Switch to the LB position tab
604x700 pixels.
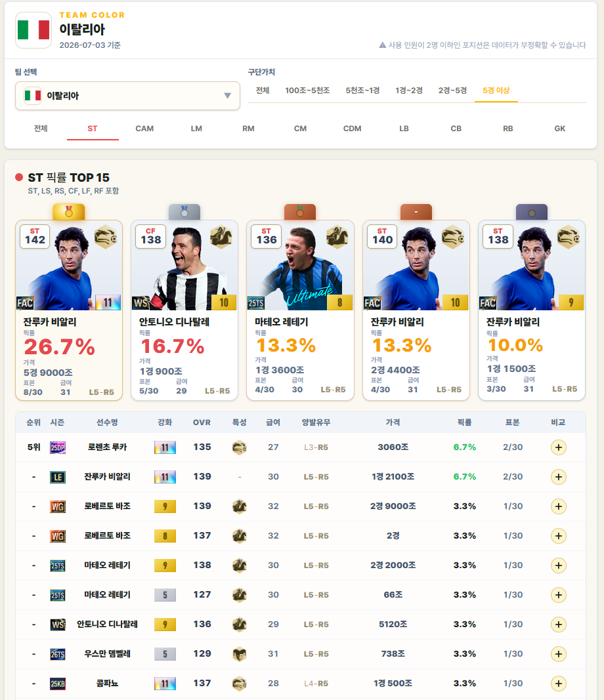[404, 129]
